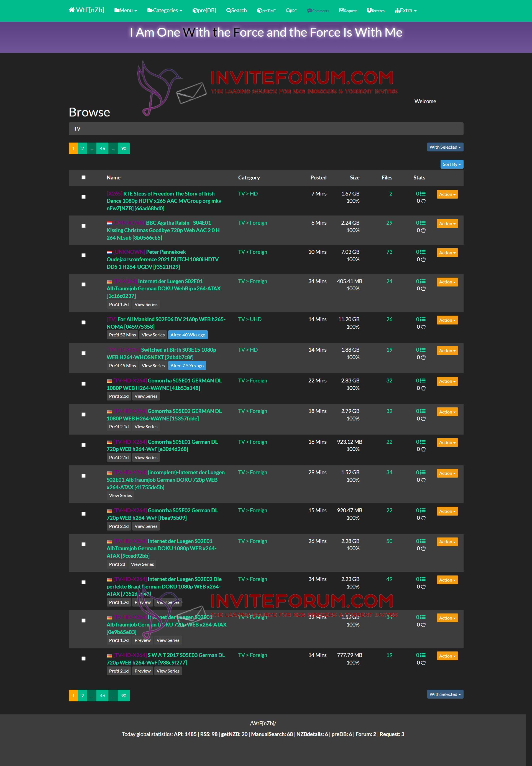The image size is (532, 766).
Task: Go to page 90 in top pagination
Action: point(124,148)
